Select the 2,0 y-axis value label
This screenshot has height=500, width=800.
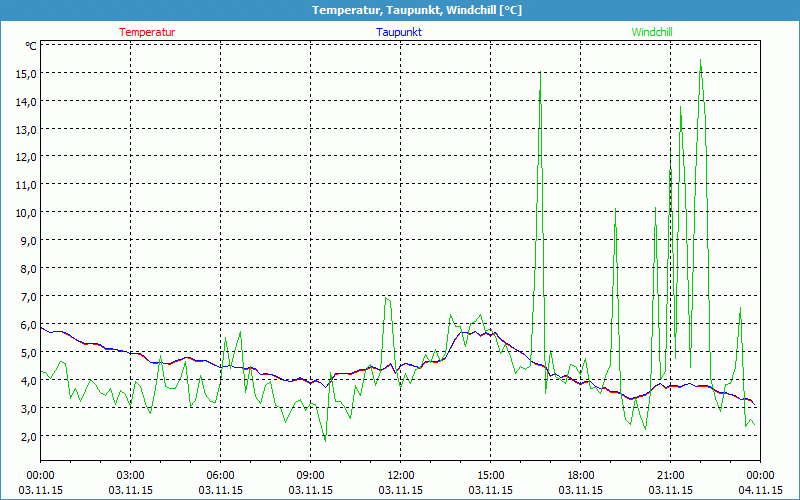[x=24, y=436]
